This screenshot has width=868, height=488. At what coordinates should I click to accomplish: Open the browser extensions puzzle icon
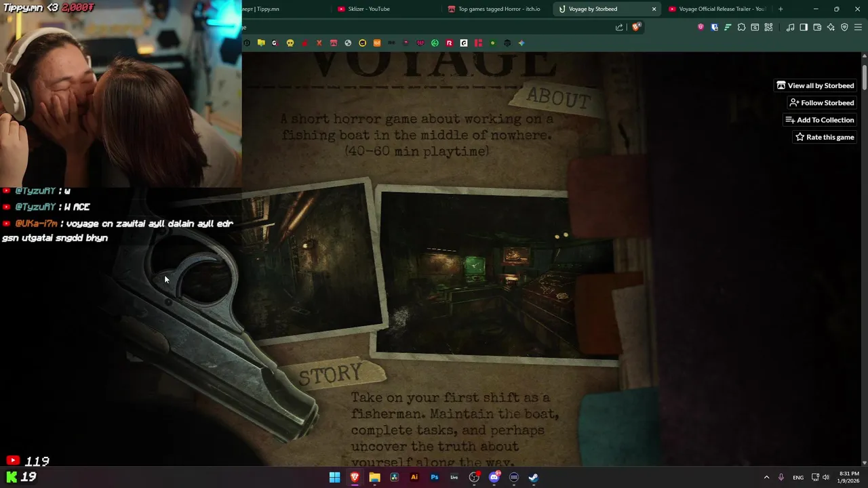(741, 27)
